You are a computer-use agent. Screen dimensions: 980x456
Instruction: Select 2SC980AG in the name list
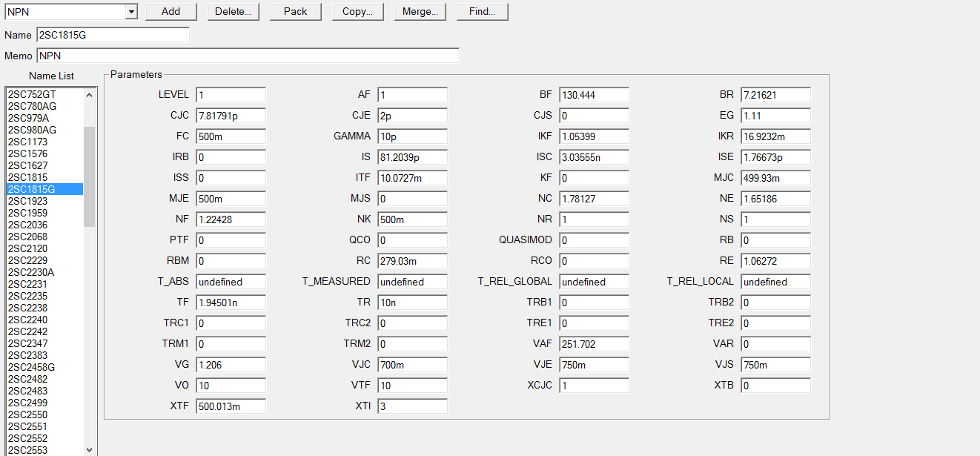pos(44,130)
